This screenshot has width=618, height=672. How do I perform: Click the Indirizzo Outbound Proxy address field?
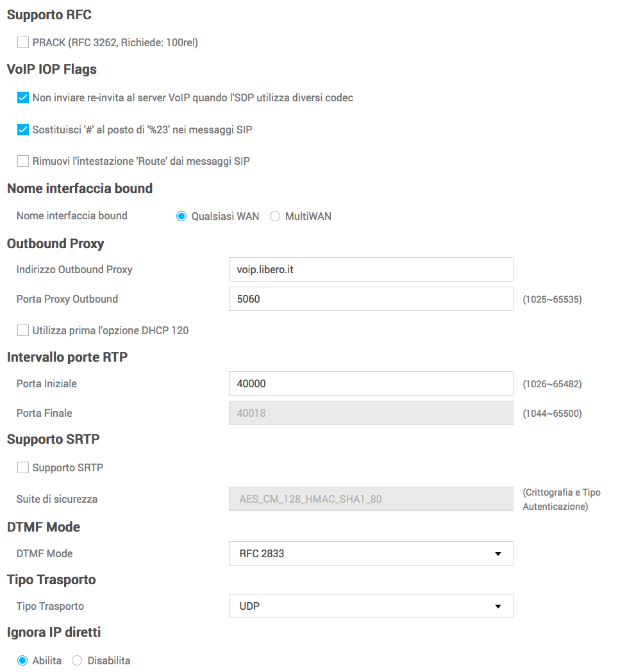[x=371, y=269]
